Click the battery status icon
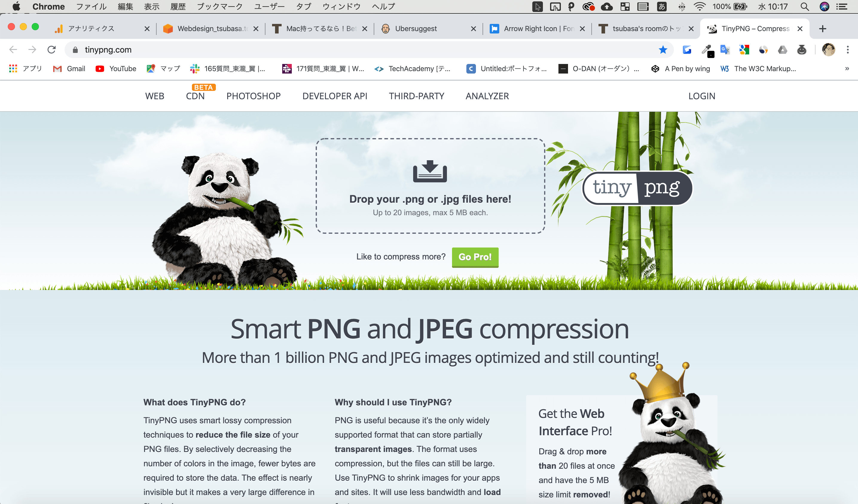The height and width of the screenshot is (504, 858). click(741, 7)
